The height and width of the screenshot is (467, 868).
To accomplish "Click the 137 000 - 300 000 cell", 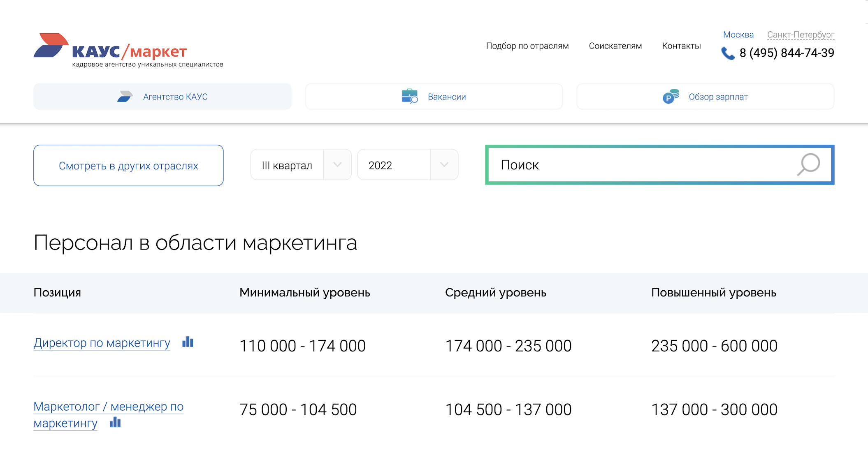I will click(x=714, y=409).
